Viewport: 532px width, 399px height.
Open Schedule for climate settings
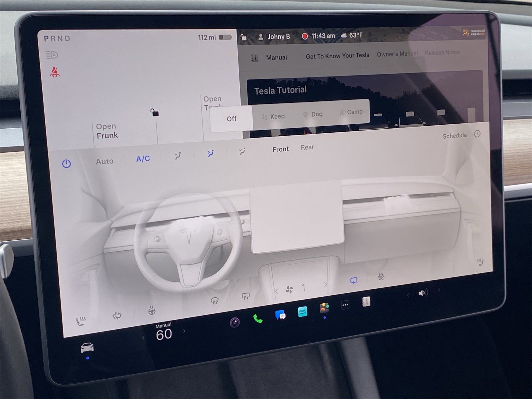coord(455,135)
